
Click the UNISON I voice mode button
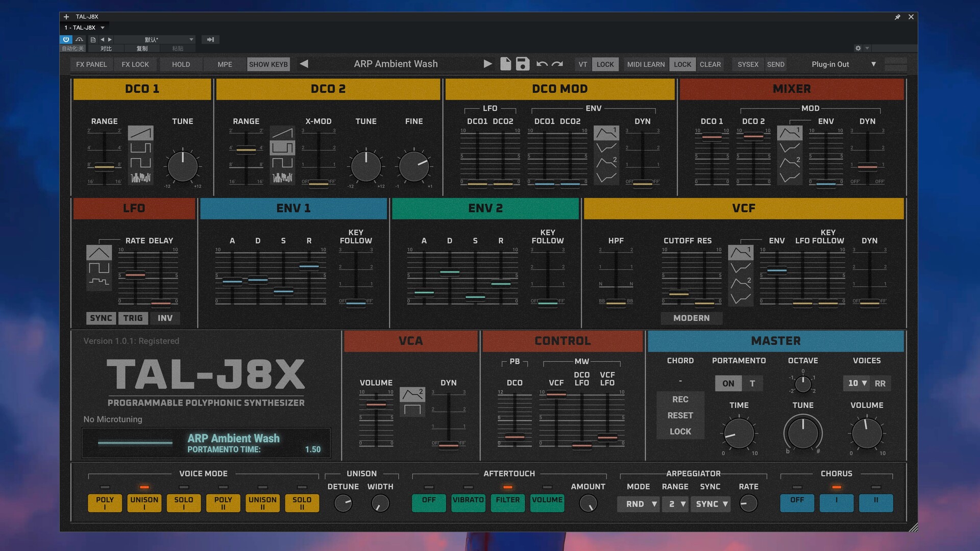(x=144, y=503)
